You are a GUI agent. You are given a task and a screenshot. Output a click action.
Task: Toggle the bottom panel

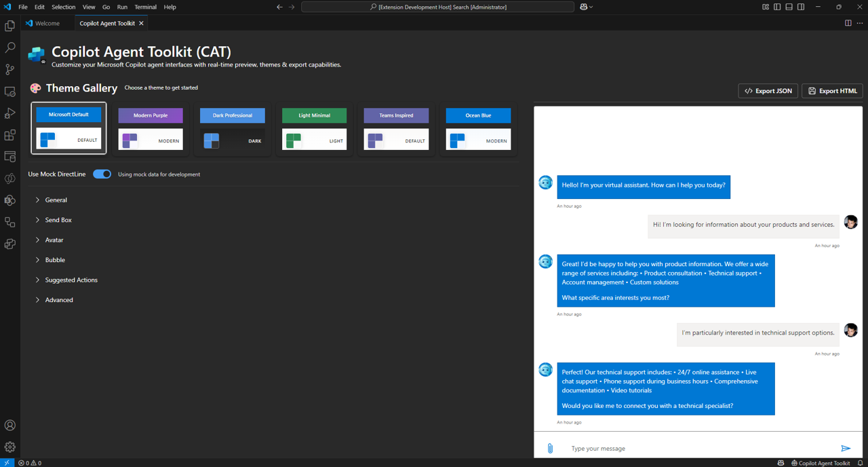coord(789,7)
